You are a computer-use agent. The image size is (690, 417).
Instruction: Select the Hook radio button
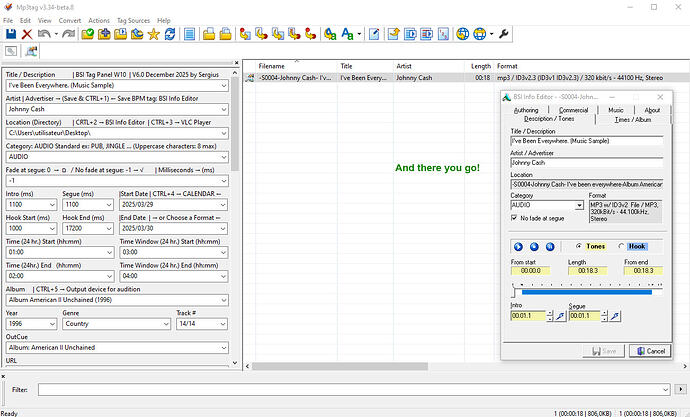[620, 246]
